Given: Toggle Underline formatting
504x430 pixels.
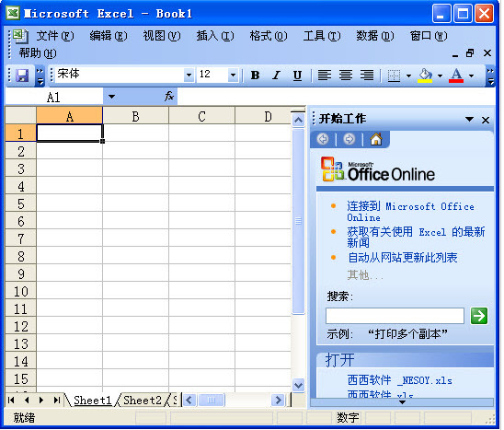Looking at the screenshot, I should tap(297, 76).
